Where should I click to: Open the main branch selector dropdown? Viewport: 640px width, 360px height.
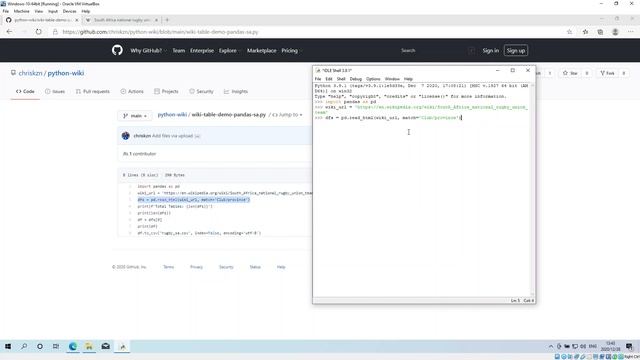[135, 116]
